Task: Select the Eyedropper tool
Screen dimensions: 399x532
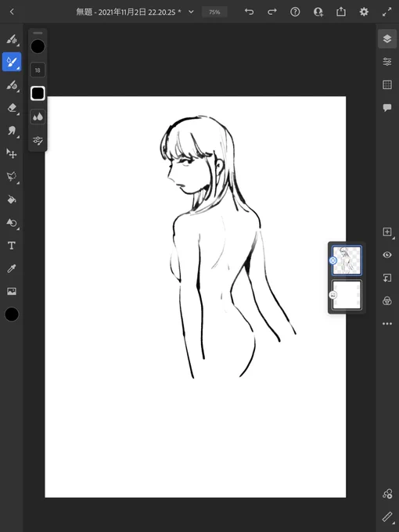Action: (12, 268)
